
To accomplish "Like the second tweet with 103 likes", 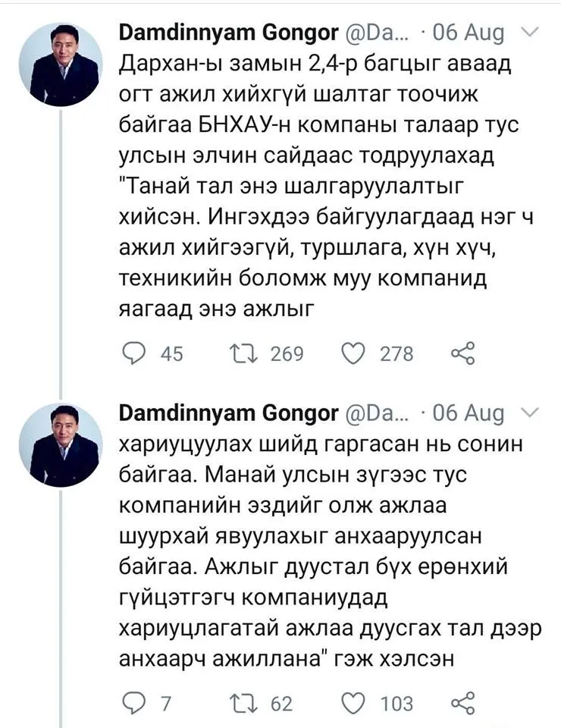I will tap(353, 704).
